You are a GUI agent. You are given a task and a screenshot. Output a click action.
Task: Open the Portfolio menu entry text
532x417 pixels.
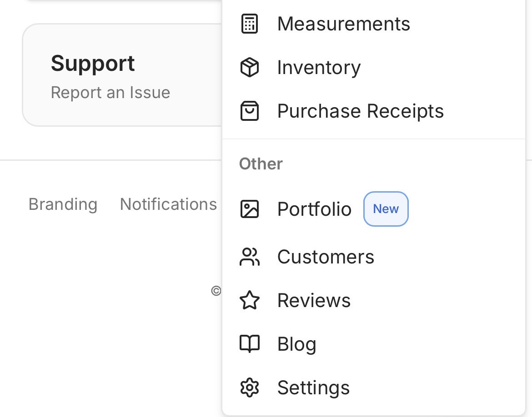point(314,209)
